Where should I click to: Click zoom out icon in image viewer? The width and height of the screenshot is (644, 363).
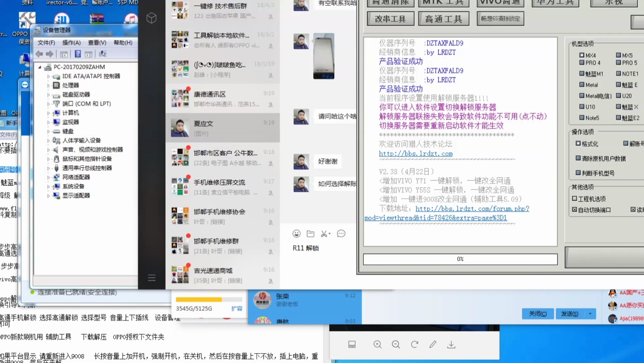(396, 345)
